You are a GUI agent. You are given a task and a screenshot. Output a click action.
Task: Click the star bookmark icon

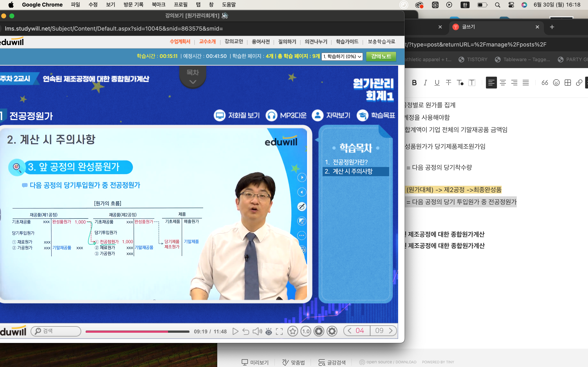coord(293,331)
